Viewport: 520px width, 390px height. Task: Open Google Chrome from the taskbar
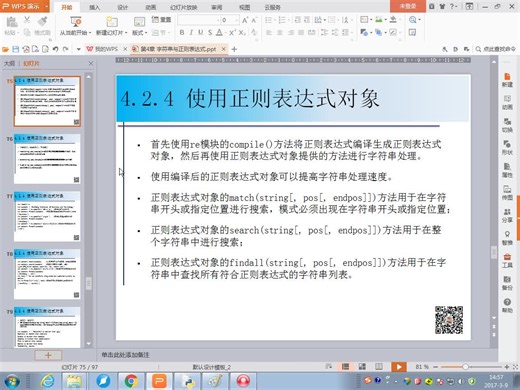(131, 381)
